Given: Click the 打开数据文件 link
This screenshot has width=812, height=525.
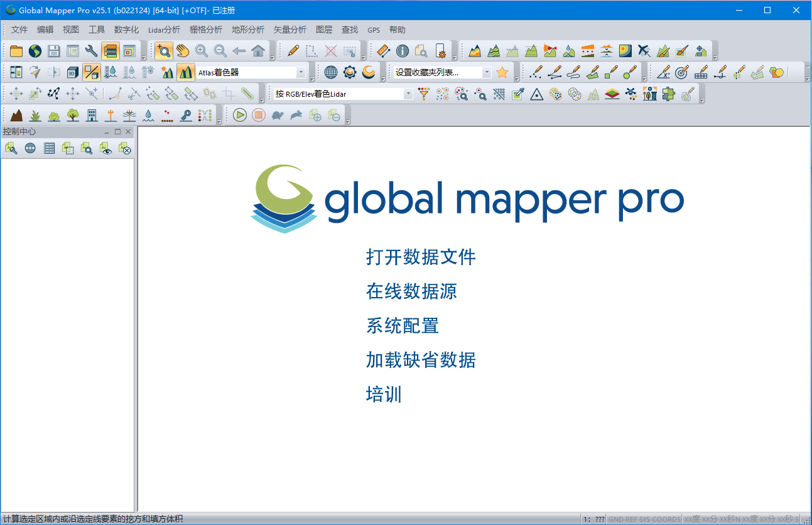Looking at the screenshot, I should (421, 257).
